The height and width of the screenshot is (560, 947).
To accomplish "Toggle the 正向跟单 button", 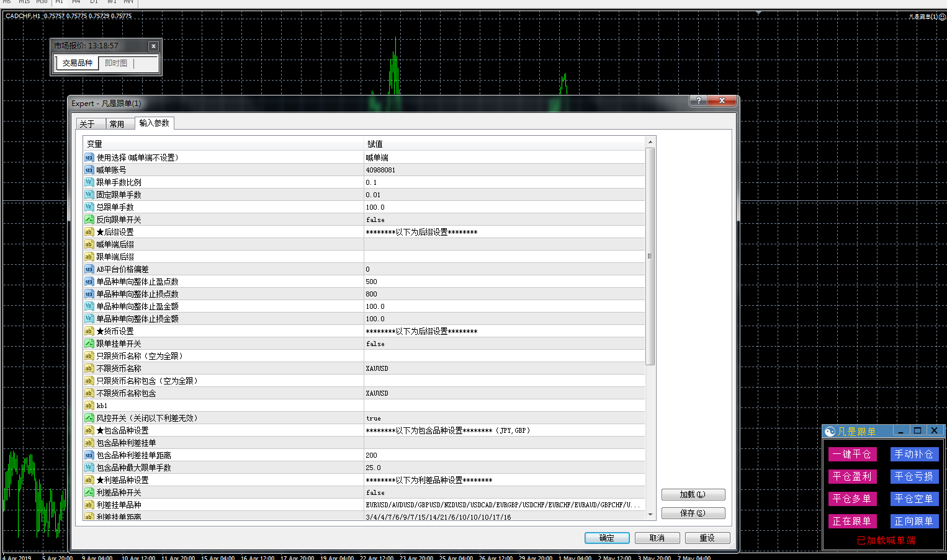I will pos(914,522).
